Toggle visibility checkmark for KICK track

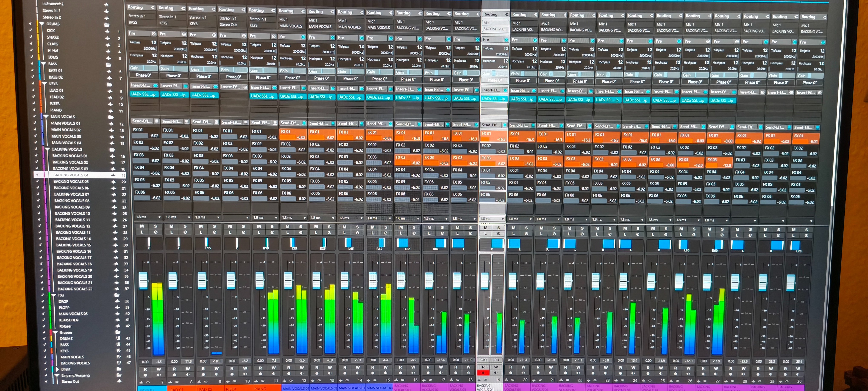(30, 30)
